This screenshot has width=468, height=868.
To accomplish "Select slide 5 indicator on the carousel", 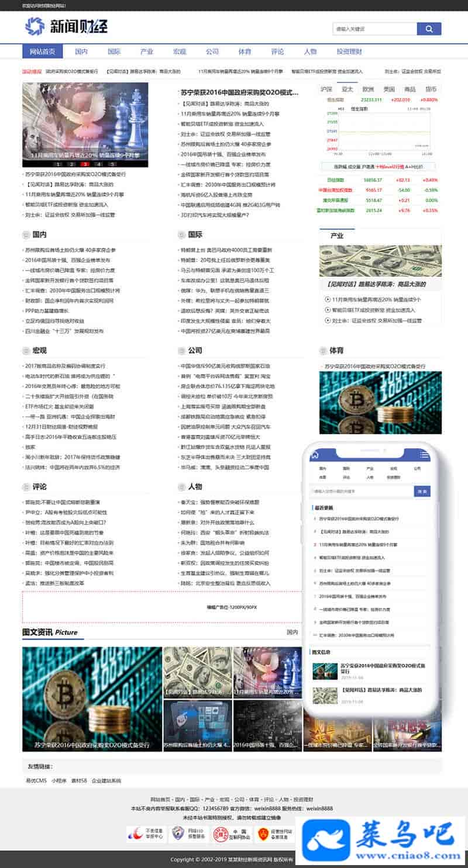I will pyautogui.click(x=113, y=165).
